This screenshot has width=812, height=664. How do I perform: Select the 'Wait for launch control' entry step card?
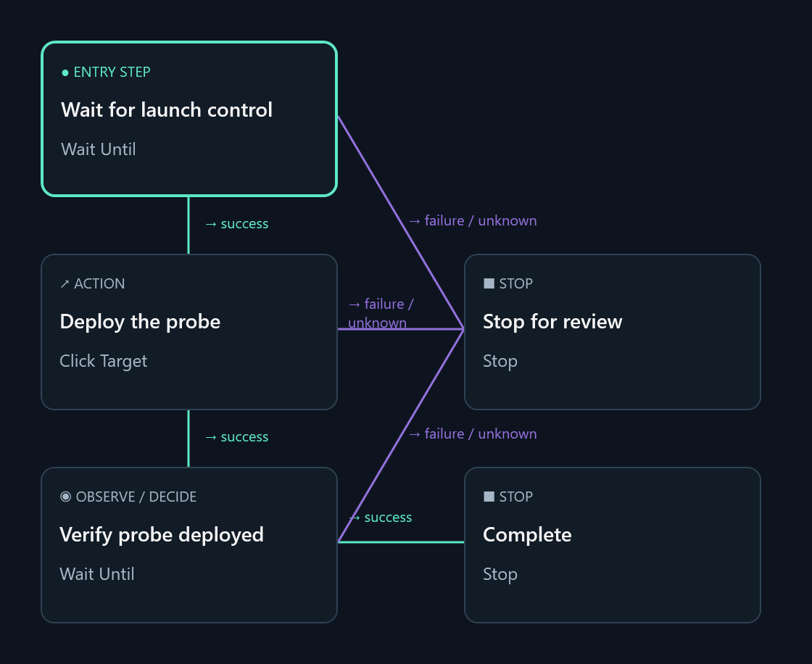189,119
